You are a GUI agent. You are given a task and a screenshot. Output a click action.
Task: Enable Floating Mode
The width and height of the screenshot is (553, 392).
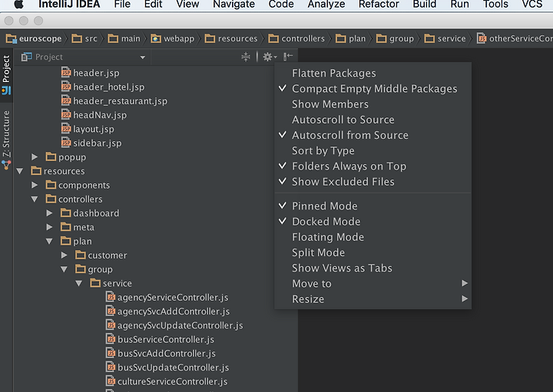373,237
